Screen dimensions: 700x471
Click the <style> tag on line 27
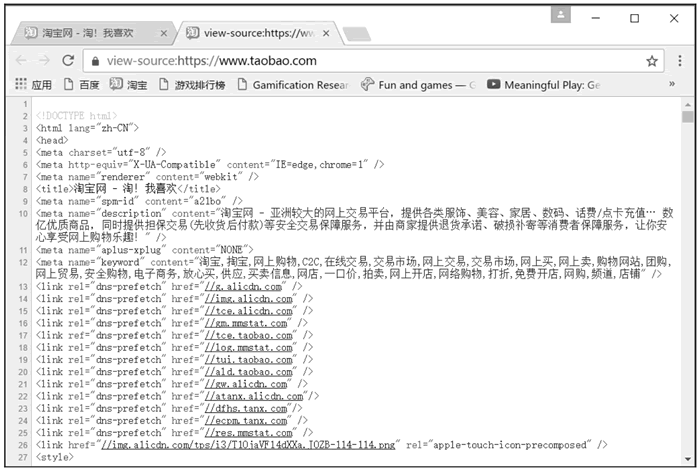[54, 457]
